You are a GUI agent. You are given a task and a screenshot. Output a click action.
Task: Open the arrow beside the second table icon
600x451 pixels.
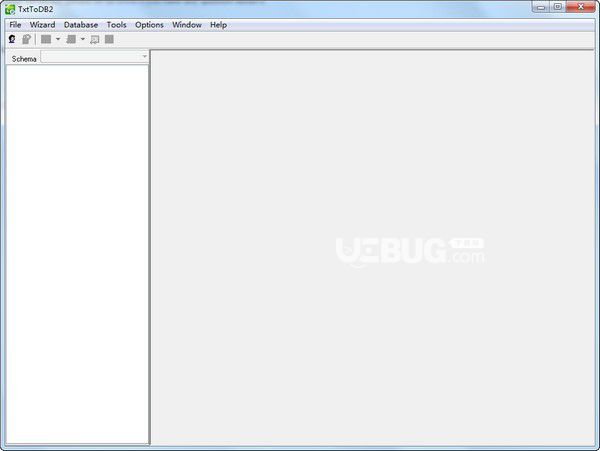[83, 39]
